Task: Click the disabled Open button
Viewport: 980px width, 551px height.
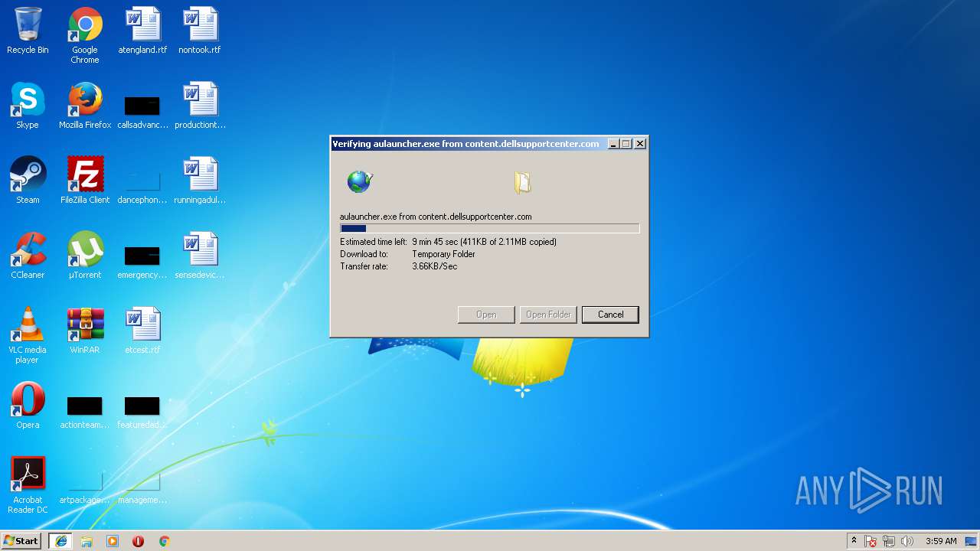Action: (486, 315)
